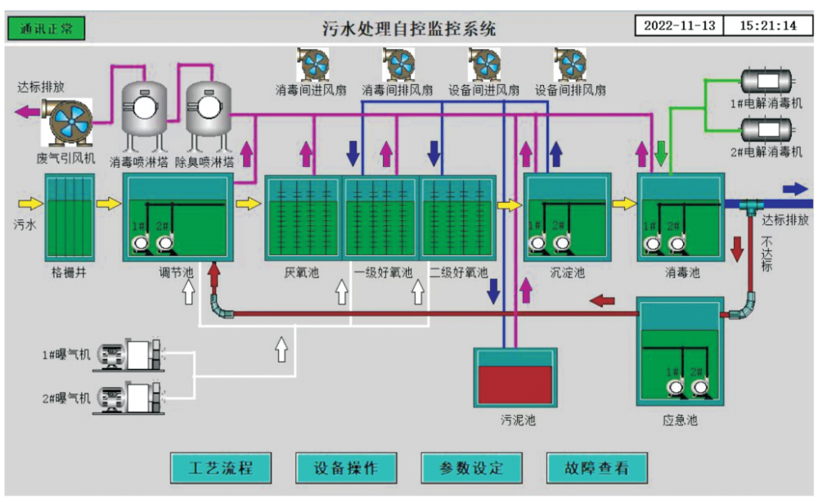Select the 1#电解消毒机 unit
This screenshot has height=504, width=818.
pyautogui.click(x=767, y=81)
